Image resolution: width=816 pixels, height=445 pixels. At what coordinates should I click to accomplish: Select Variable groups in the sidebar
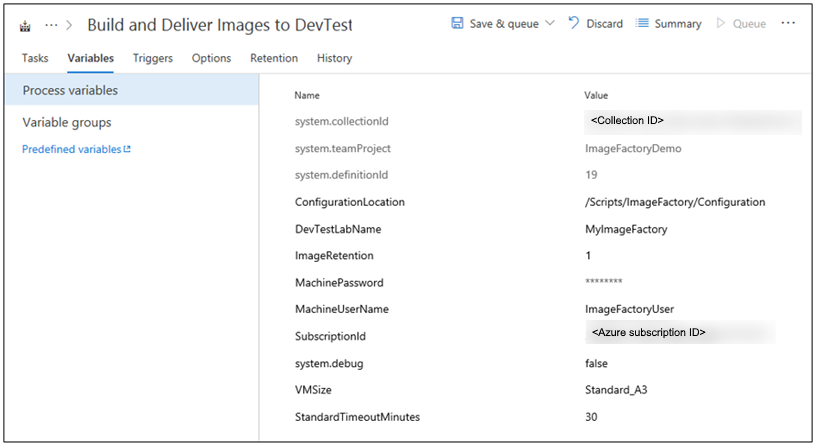pyautogui.click(x=67, y=122)
